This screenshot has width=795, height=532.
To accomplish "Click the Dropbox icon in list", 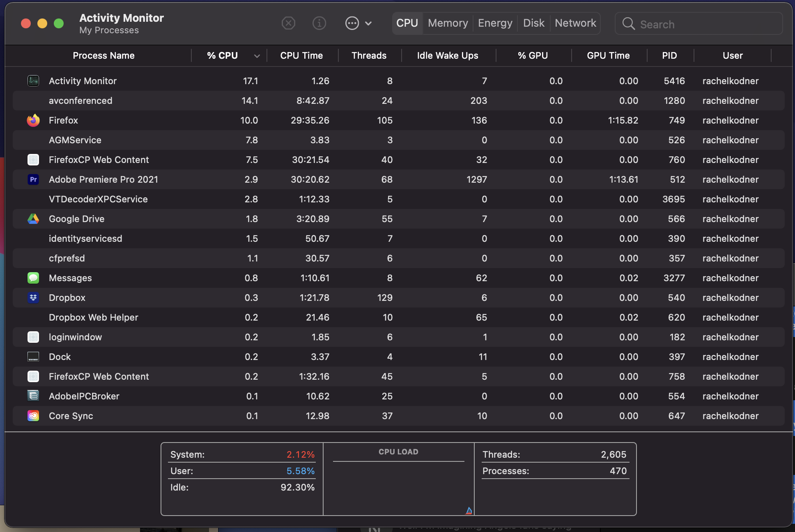I will coord(33,298).
